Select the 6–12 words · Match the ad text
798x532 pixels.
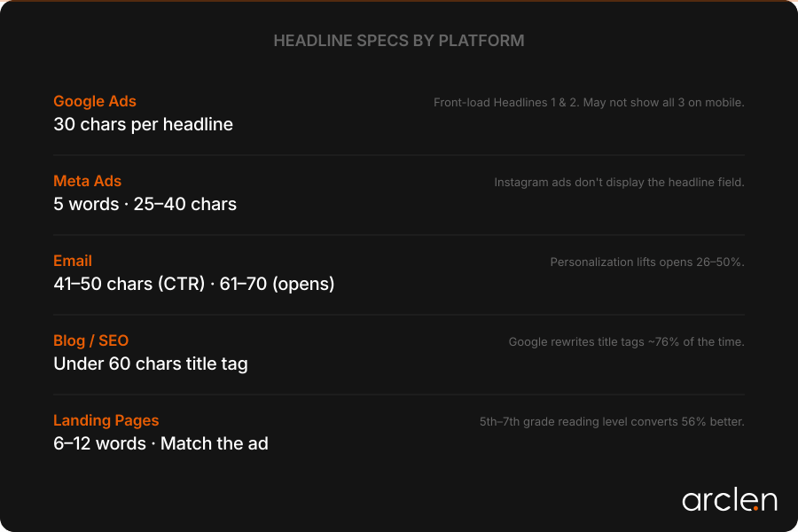[160, 443]
